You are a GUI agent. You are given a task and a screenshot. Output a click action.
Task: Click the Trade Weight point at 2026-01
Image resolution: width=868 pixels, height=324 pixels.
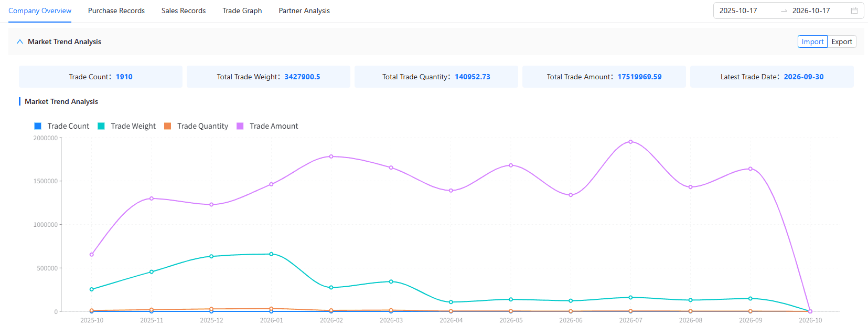click(x=271, y=254)
